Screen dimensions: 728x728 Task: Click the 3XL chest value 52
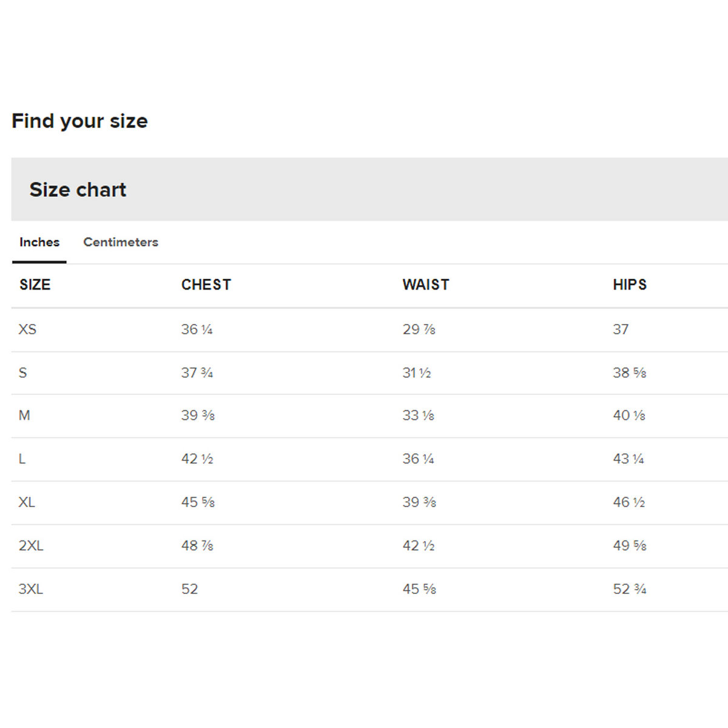(189, 589)
